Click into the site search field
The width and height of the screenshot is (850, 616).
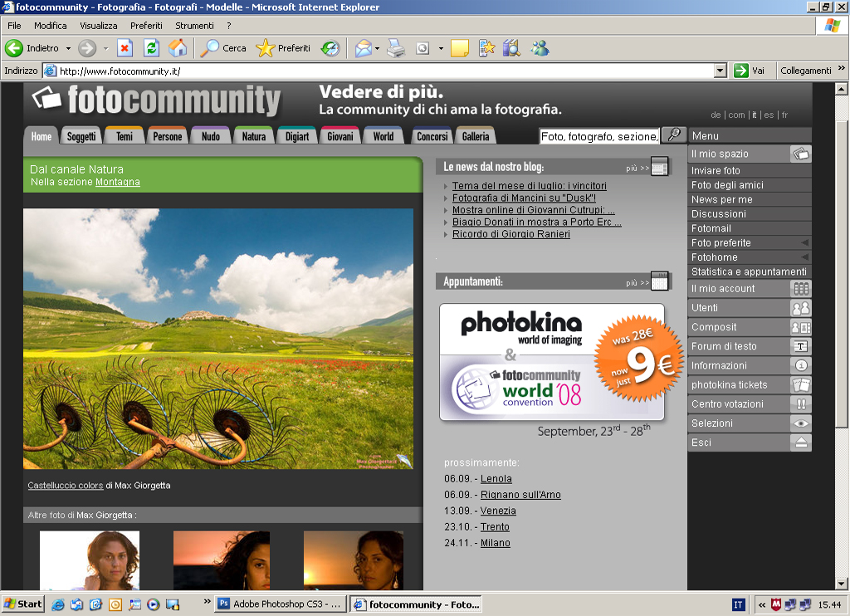pos(599,136)
